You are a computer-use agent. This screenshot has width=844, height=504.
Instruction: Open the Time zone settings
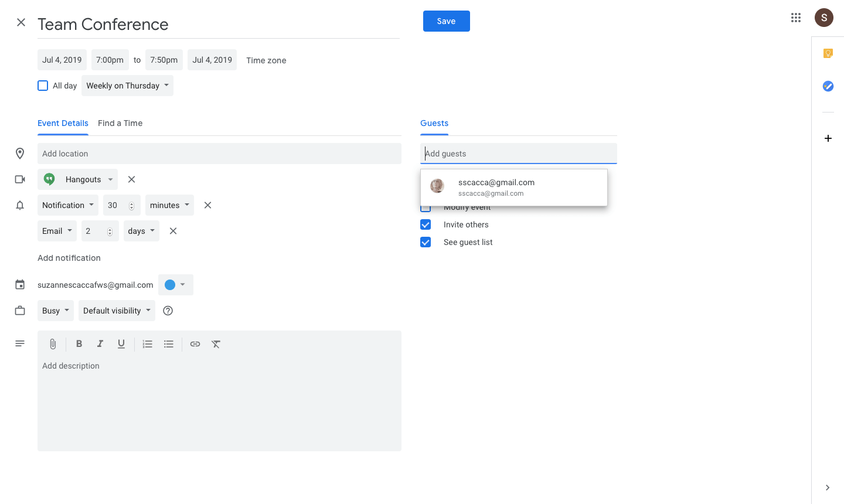(x=266, y=60)
